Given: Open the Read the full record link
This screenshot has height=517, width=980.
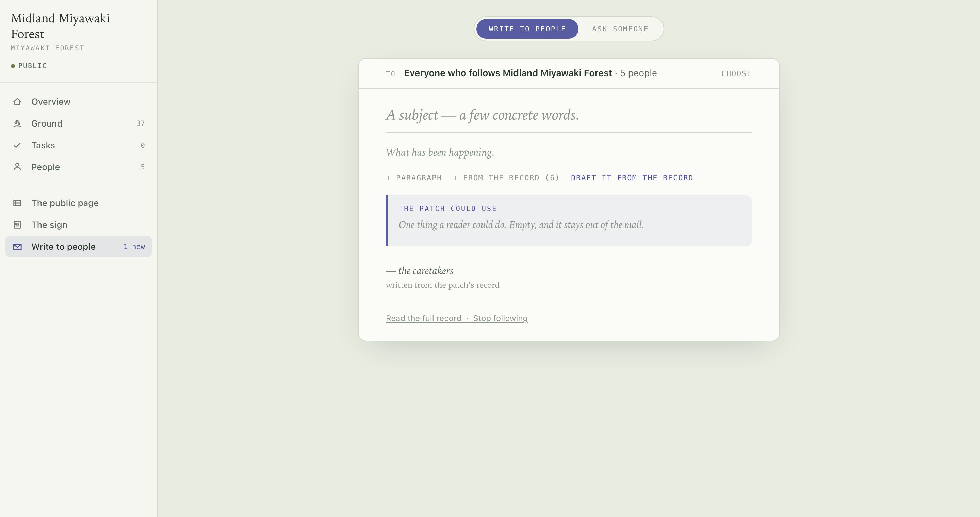Looking at the screenshot, I should coord(423,318).
